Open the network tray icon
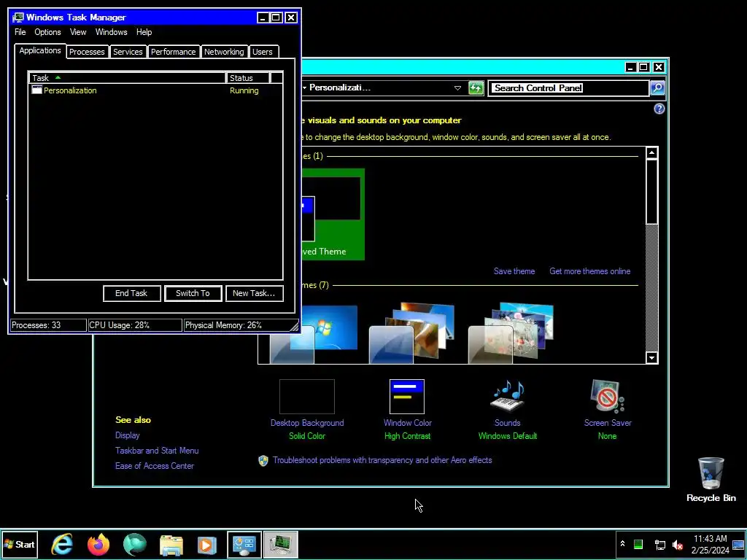Viewport: 747px width, 560px height. pyautogui.click(x=659, y=545)
